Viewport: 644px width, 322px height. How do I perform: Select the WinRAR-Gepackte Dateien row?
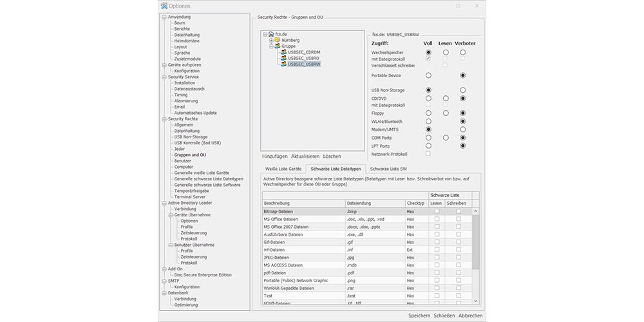click(x=367, y=288)
